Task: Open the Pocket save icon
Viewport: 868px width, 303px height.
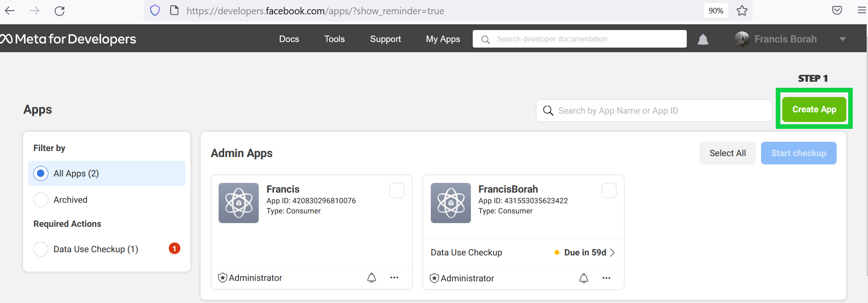Action: pos(837,10)
